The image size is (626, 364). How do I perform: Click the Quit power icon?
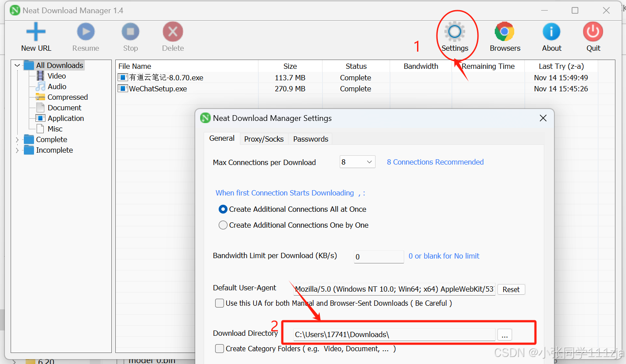(593, 32)
